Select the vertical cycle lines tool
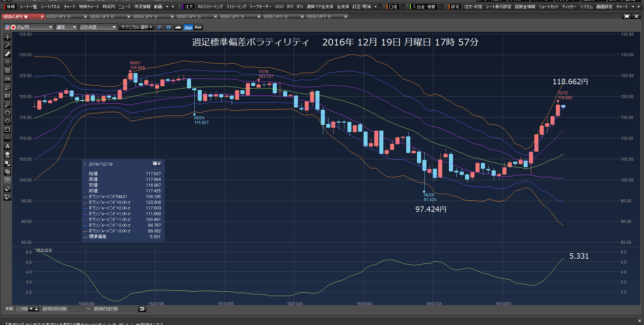644x325 pixels. [x=7, y=96]
